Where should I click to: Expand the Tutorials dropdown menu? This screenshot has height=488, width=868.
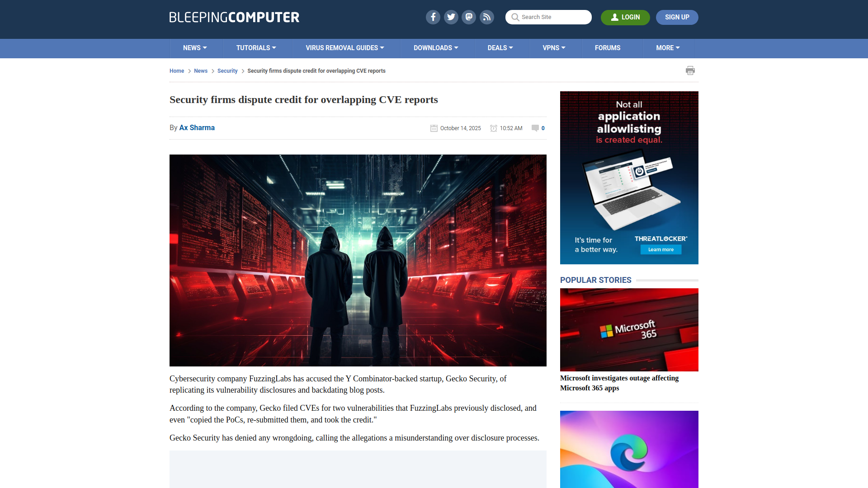256,48
